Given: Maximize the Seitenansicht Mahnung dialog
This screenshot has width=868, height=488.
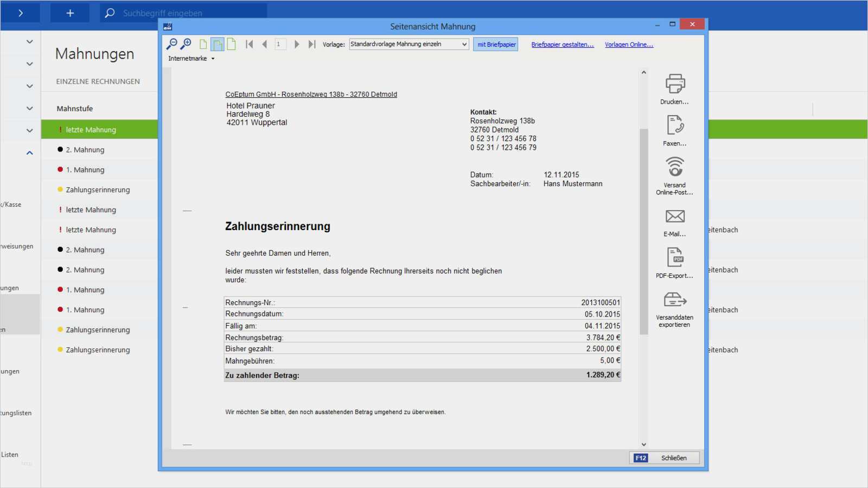Looking at the screenshot, I should (673, 24).
